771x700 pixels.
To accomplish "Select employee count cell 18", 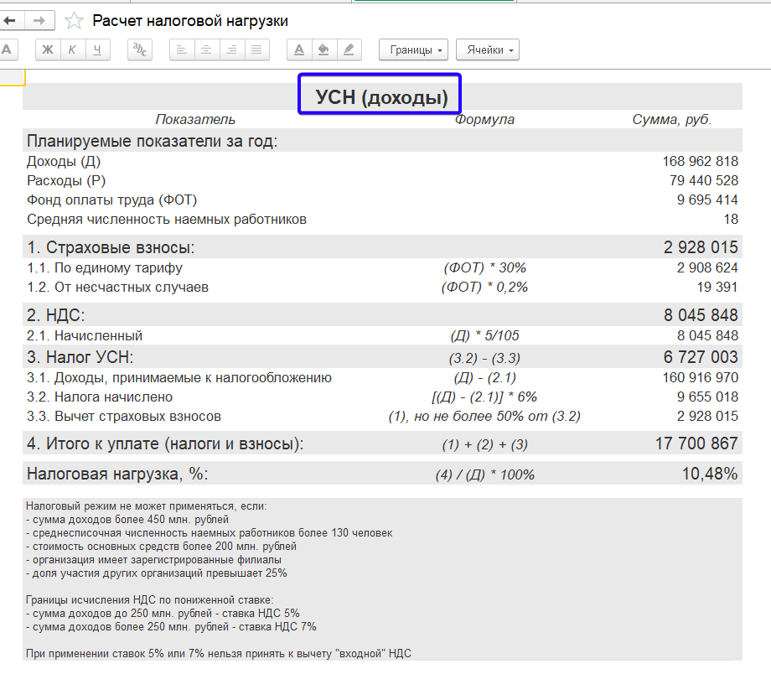I will (731, 219).
